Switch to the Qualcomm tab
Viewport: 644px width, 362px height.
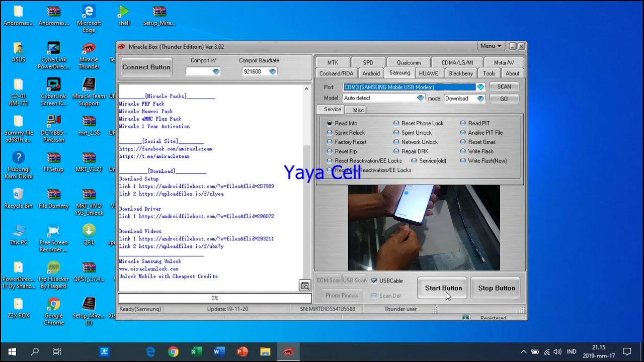[409, 63]
